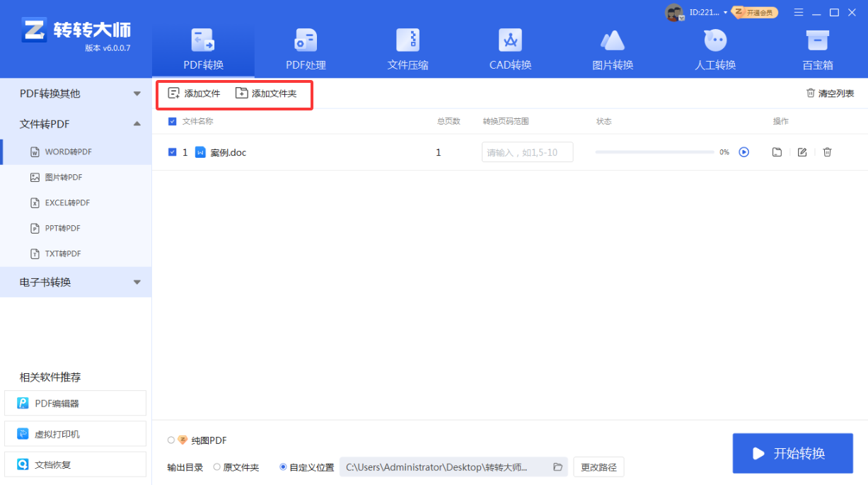Screen dimensions: 868x485
Task: Click the 转转大师 logo icon
Action: pyautogui.click(x=34, y=30)
